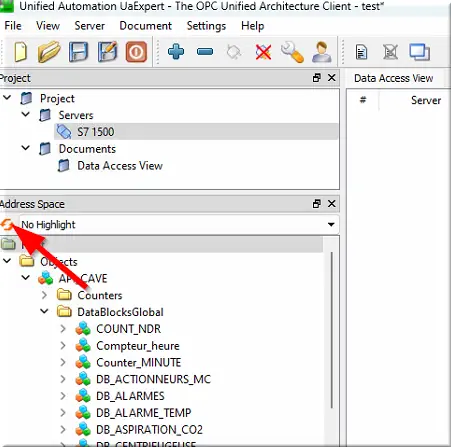Select Counter_MINUTE data block
Image resolution: width=451 pixels, height=447 pixels.
(x=139, y=363)
